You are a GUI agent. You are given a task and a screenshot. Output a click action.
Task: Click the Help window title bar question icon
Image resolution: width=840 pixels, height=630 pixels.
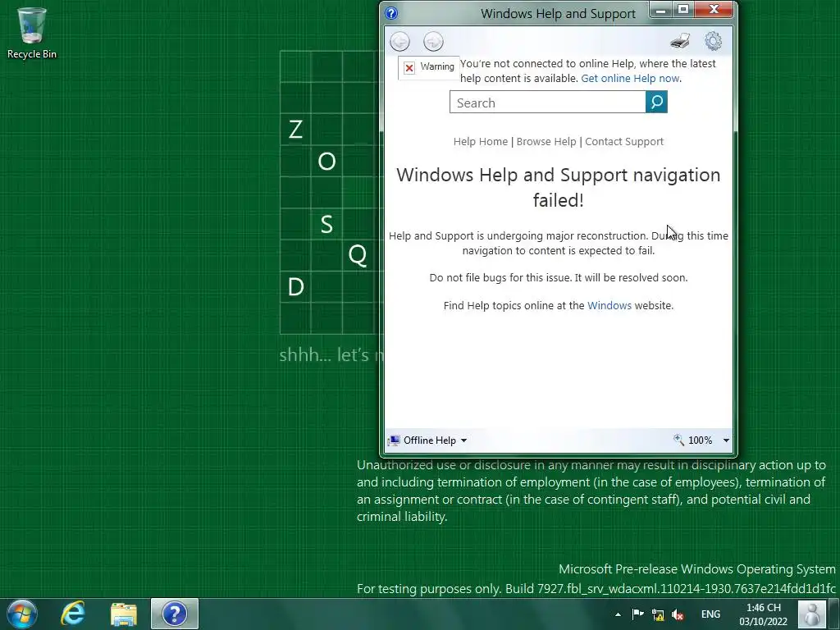coord(391,13)
